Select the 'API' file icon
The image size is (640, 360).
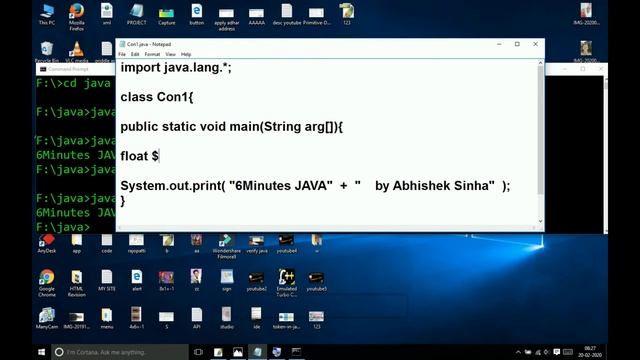tap(196, 318)
